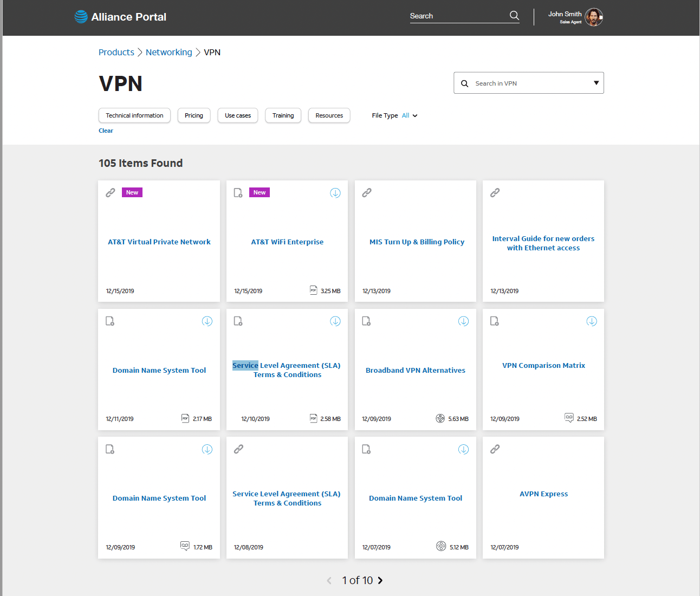The height and width of the screenshot is (596, 700).
Task: Click link icon on AVPN Express card
Action: (x=495, y=449)
